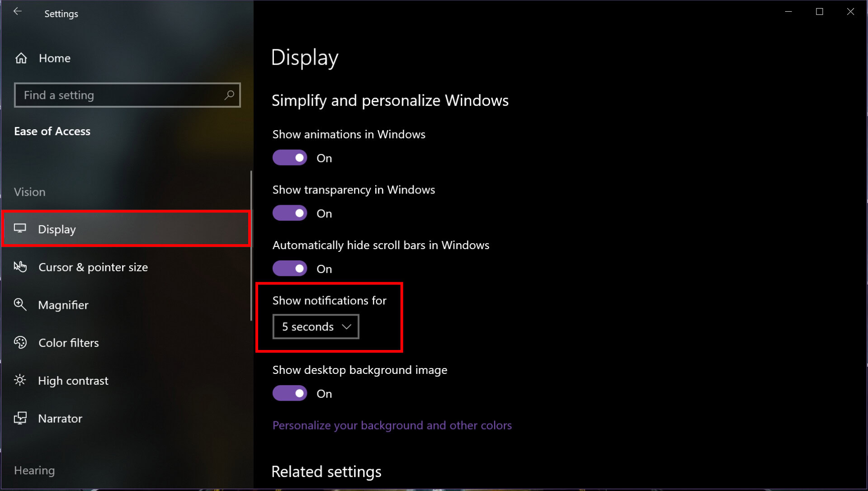Click the Display icon in sidebar
This screenshot has width=868, height=491.
click(21, 228)
